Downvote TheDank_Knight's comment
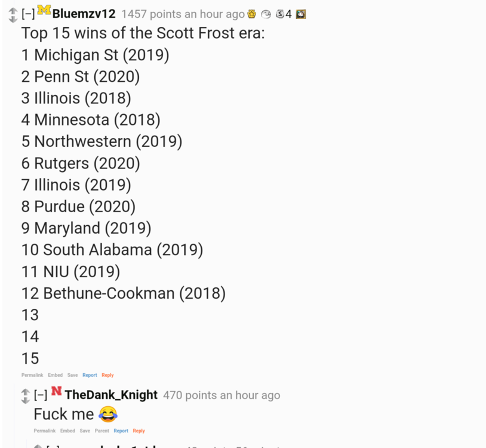This screenshot has width=486, height=448. [25, 400]
